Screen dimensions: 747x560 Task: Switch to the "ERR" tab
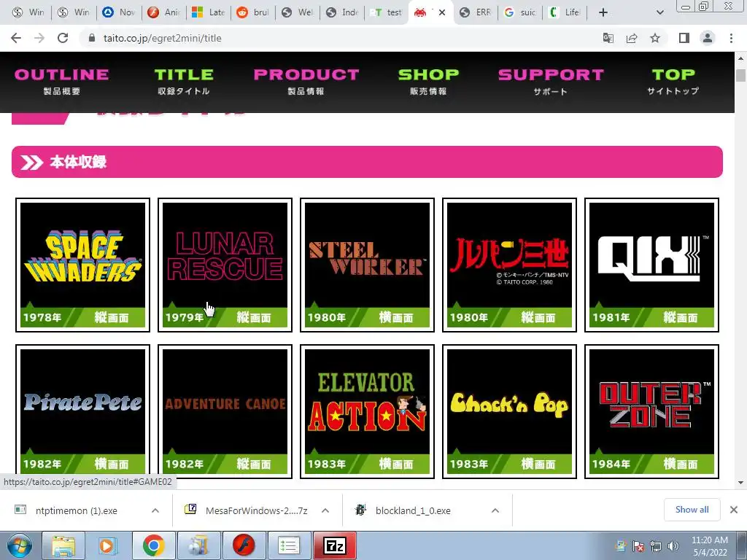[476, 12]
